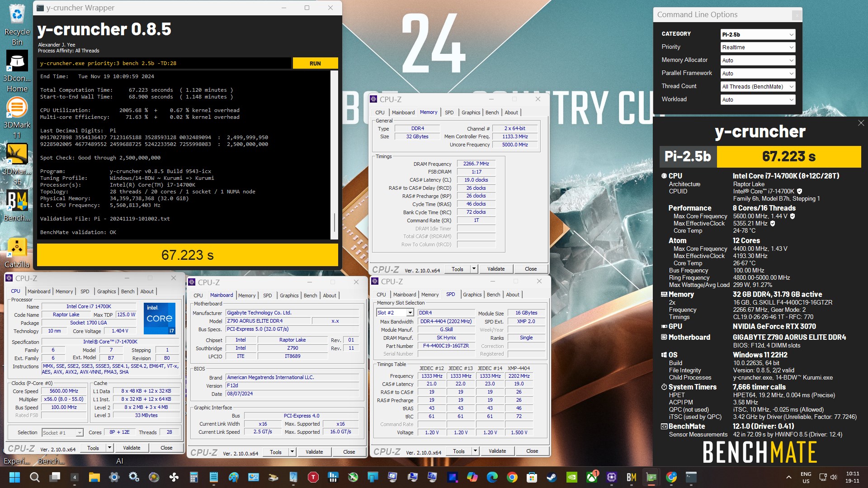Open Task View in the taskbar
Image resolution: width=868 pixels, height=488 pixels.
(x=55, y=477)
